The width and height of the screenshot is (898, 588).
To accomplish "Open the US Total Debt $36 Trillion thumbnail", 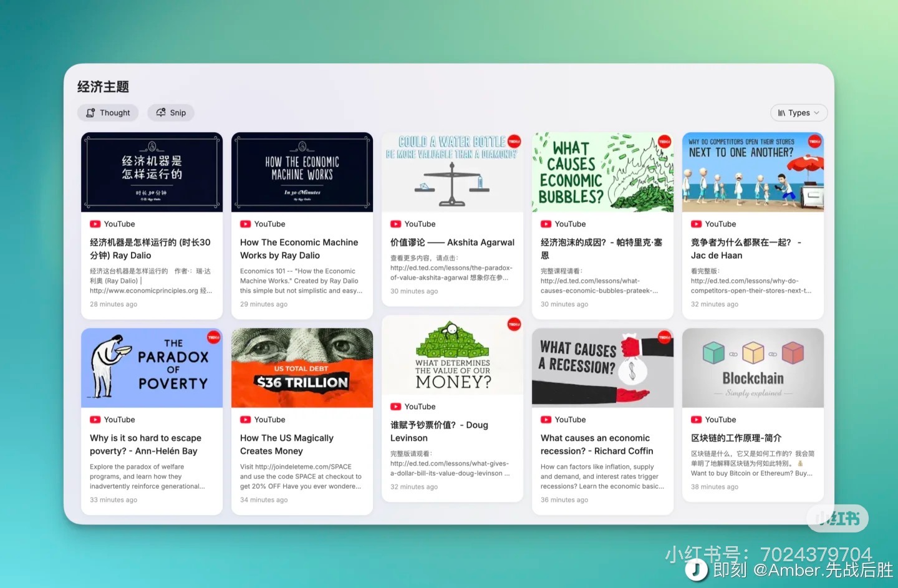I will point(302,368).
